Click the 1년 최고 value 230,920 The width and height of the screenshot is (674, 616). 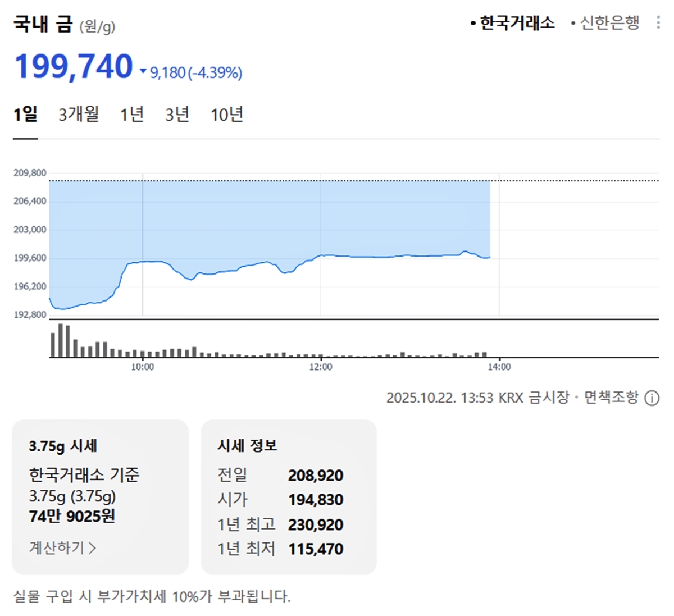click(x=316, y=525)
